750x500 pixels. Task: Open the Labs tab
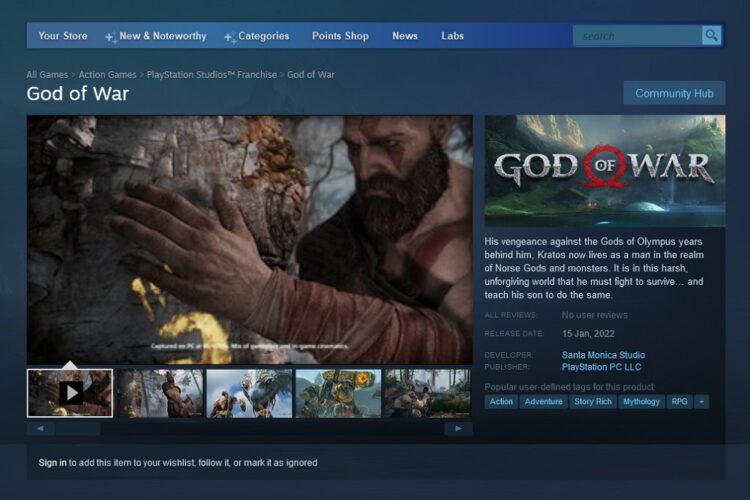click(x=452, y=36)
